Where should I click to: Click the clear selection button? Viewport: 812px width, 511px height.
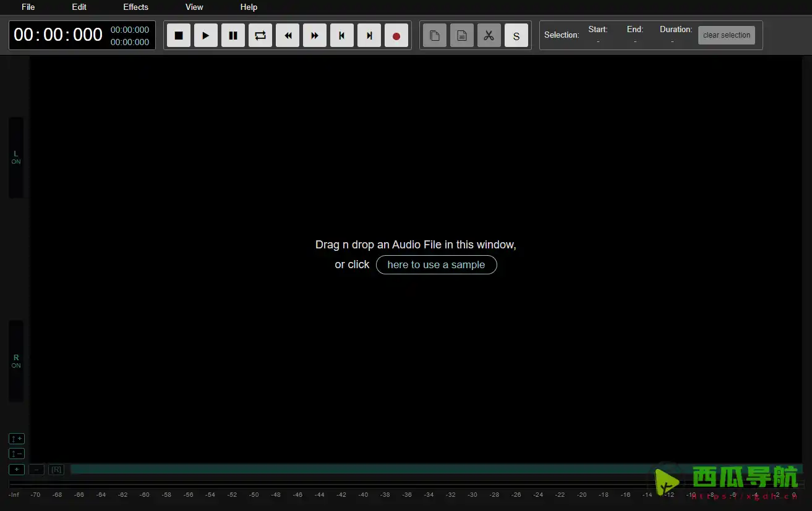(x=727, y=35)
